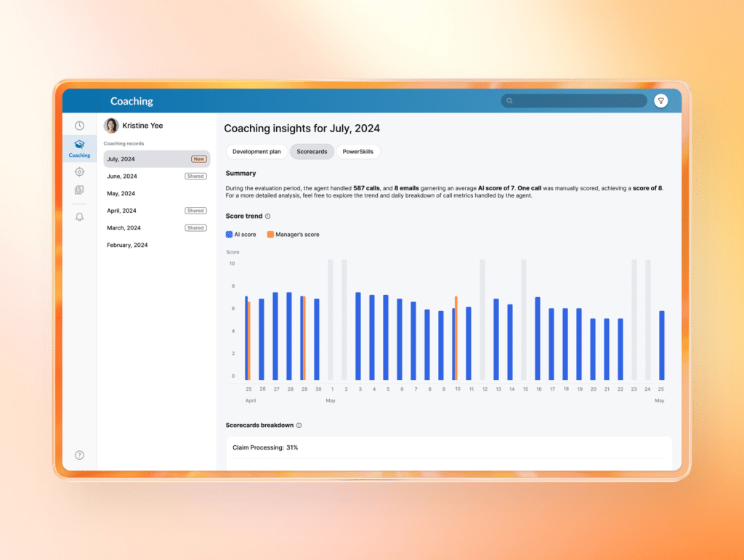Open notifications bell icon

point(79,217)
